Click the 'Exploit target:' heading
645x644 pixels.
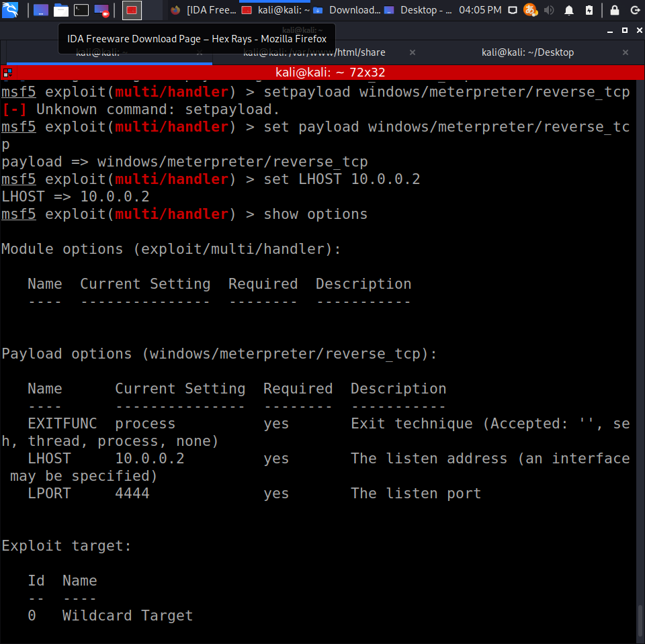click(67, 546)
